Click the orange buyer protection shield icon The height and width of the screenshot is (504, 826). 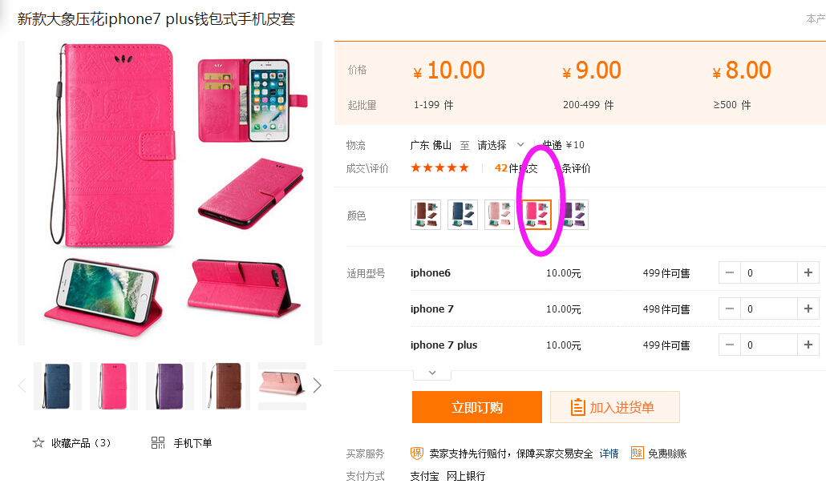point(417,453)
